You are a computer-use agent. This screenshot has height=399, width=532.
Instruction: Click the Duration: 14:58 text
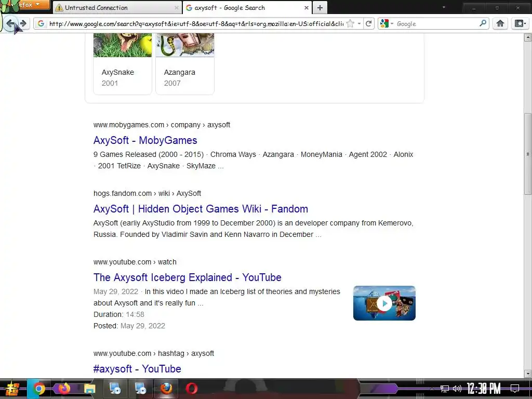[119, 314]
